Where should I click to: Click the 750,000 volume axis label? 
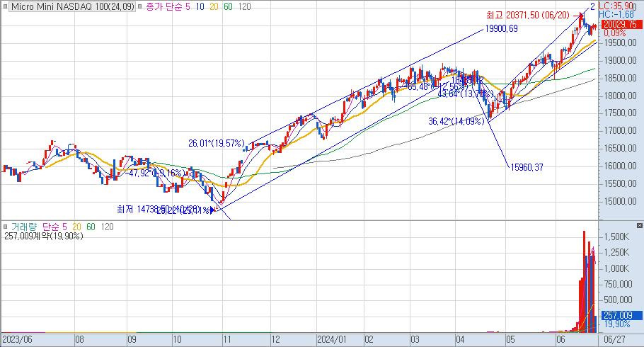pyautogui.click(x=619, y=284)
